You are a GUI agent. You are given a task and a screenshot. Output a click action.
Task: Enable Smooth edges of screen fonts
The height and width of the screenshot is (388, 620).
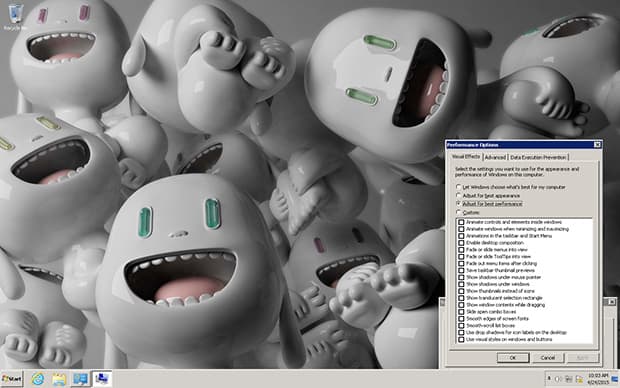tap(461, 318)
